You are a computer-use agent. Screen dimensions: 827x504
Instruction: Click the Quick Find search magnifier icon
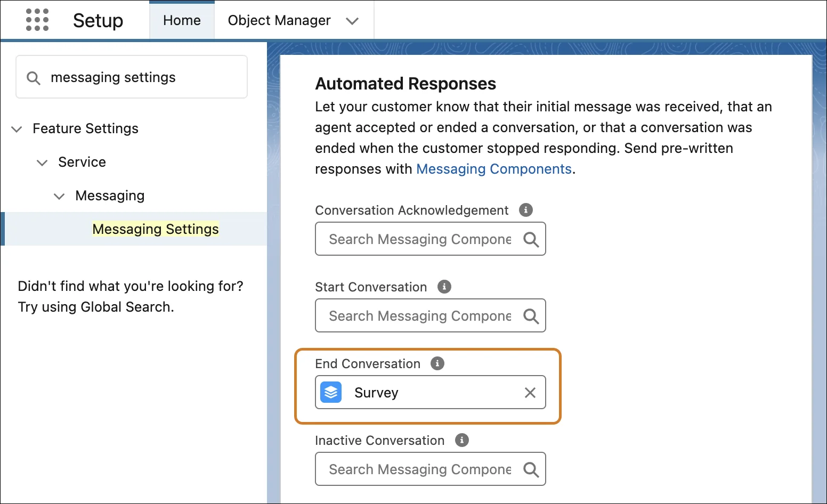(34, 78)
